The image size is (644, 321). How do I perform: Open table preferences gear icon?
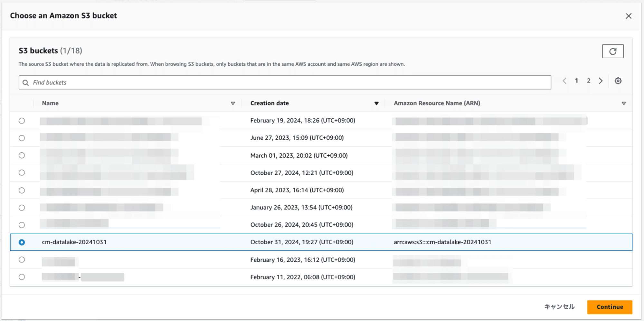pyautogui.click(x=618, y=81)
